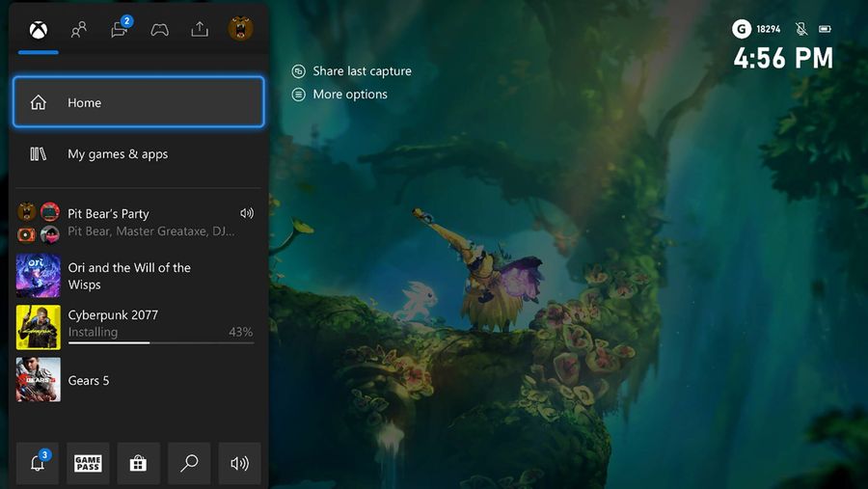
Task: Click More options
Action: [350, 95]
